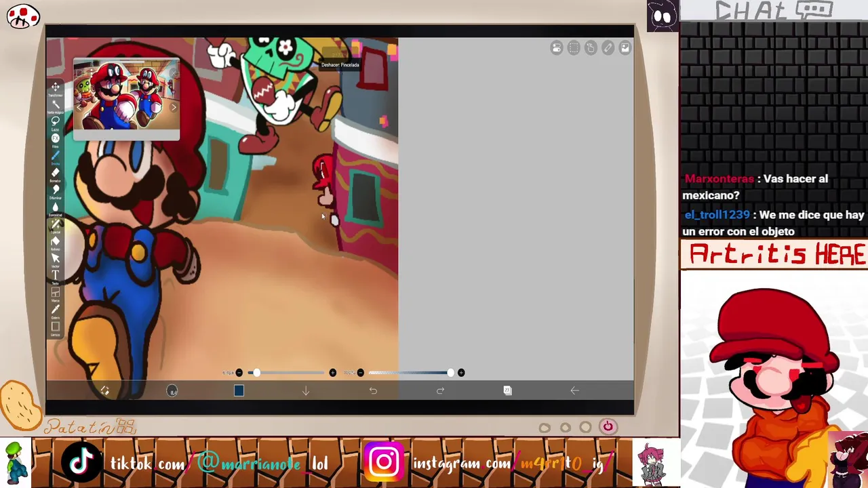The image size is (868, 488).
Task: Click the 'Artritis HERE' banner text
Action: [x=777, y=255]
